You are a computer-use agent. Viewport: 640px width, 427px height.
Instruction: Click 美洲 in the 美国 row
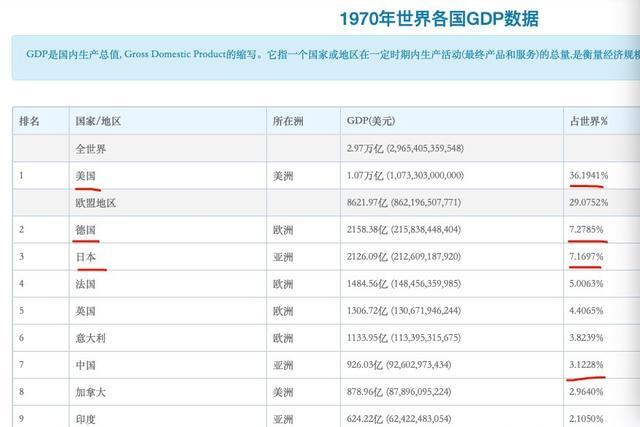point(283,176)
